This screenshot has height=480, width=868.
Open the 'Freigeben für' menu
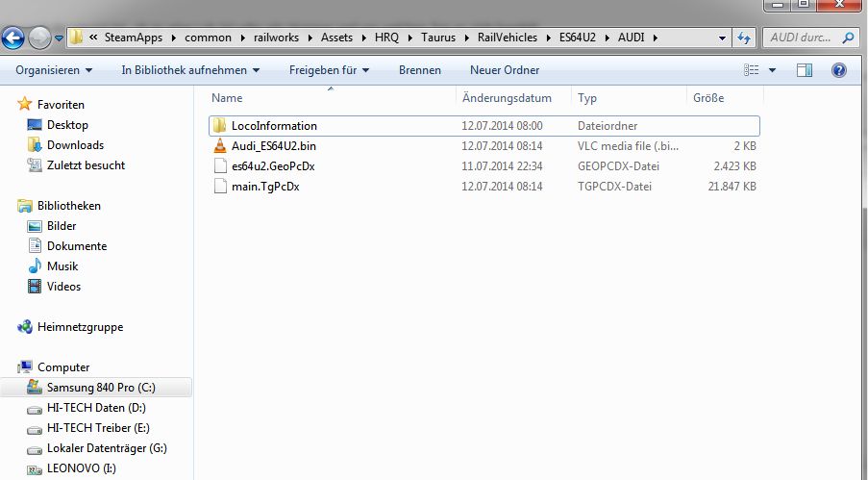tap(329, 70)
